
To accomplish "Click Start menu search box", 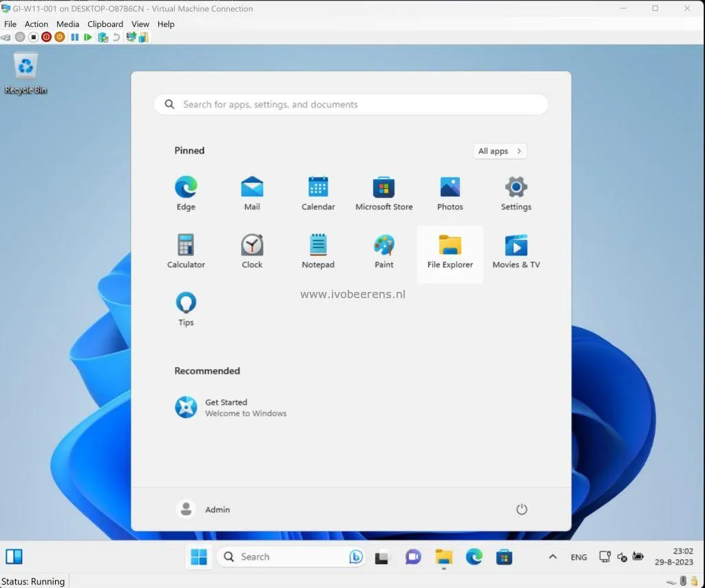I will coord(351,104).
